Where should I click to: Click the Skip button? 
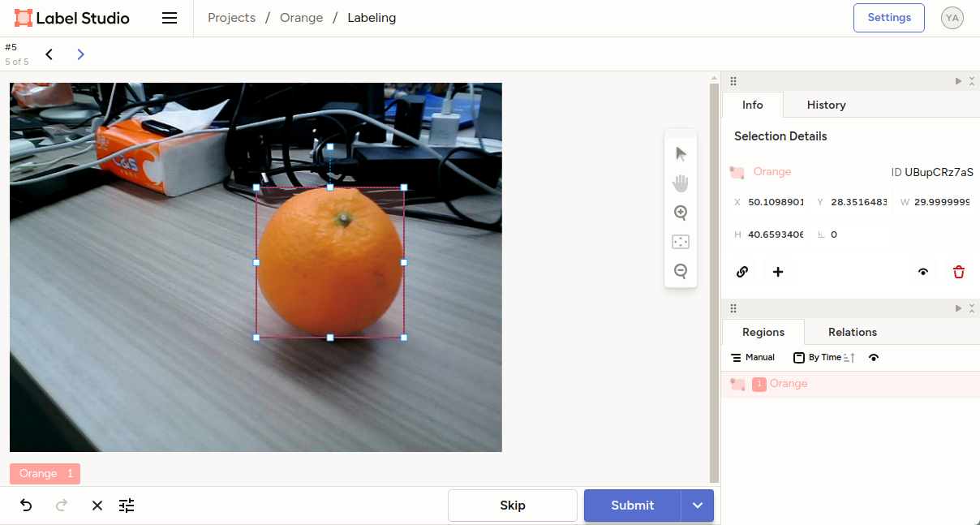(513, 506)
